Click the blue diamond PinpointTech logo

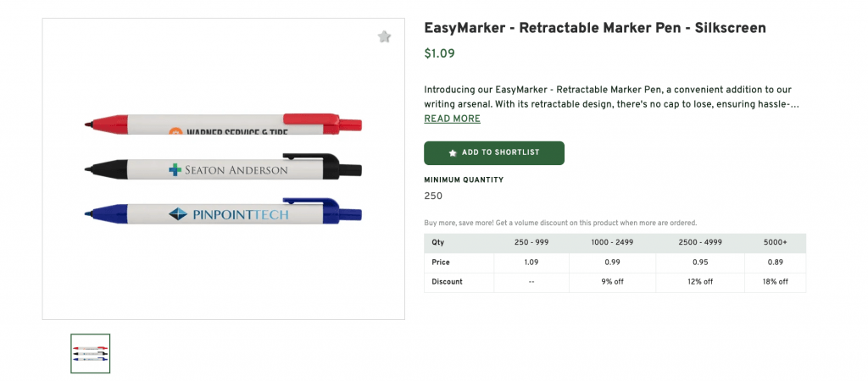tap(177, 214)
